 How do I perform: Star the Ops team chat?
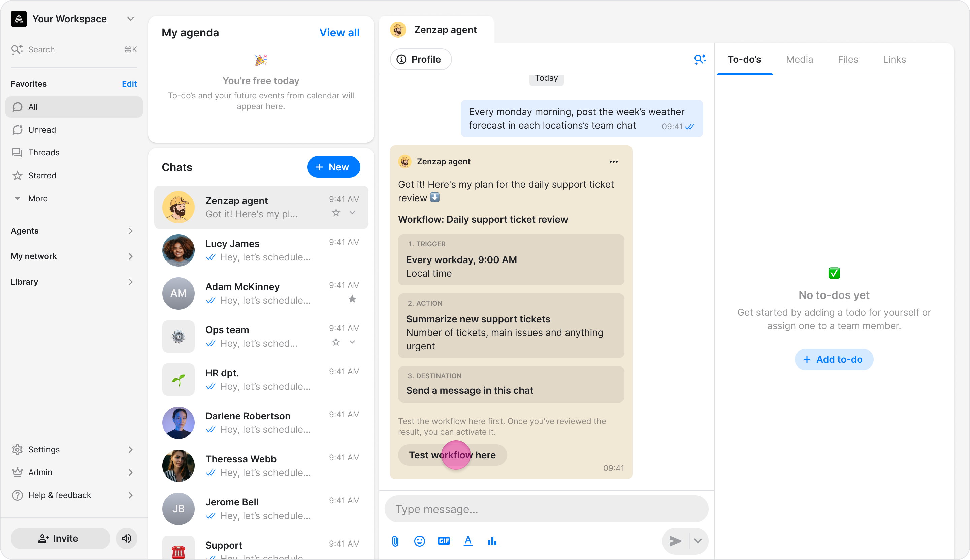click(x=336, y=342)
